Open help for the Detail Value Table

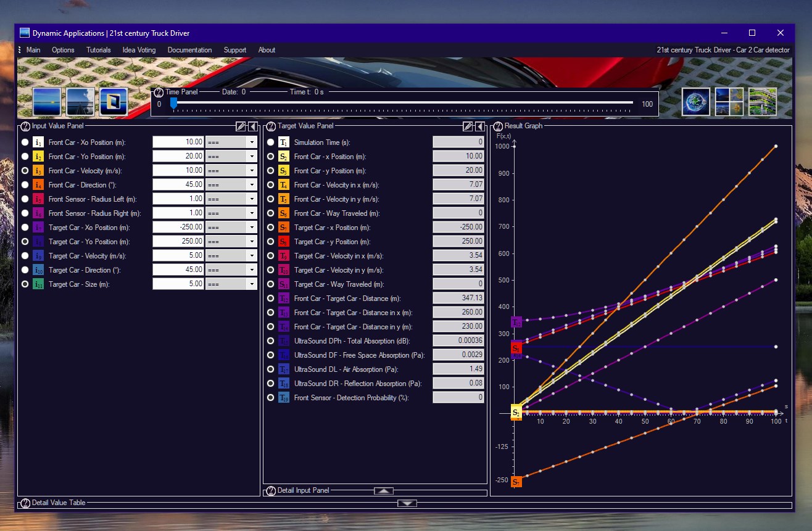pos(25,503)
